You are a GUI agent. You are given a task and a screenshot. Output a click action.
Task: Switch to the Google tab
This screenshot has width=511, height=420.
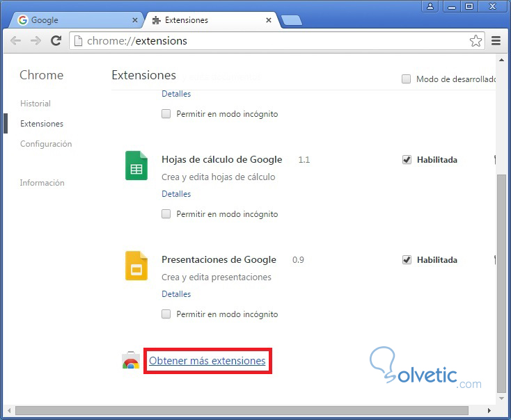point(76,20)
